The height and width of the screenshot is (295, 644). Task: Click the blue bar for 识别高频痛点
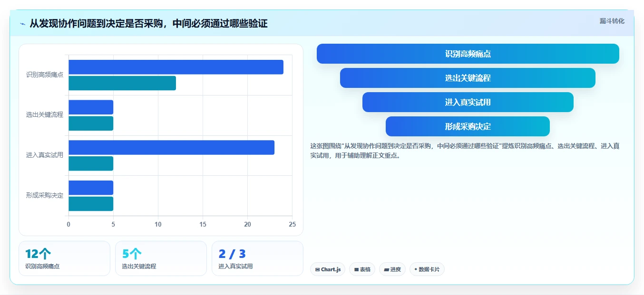[176, 67]
